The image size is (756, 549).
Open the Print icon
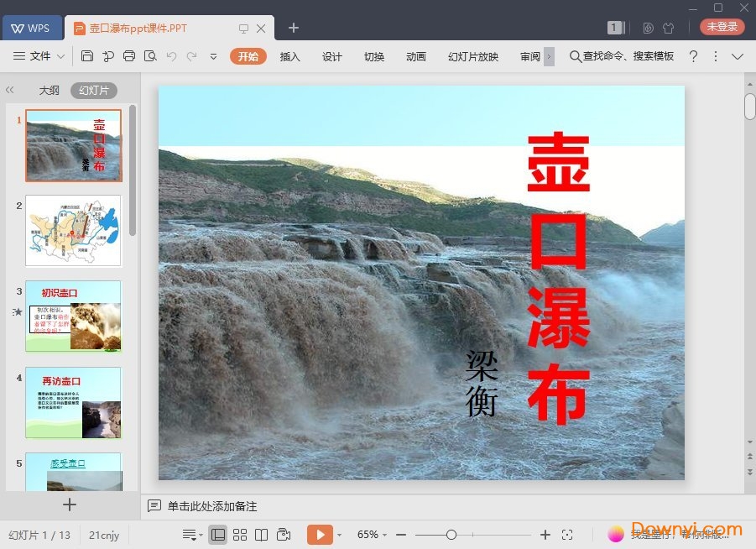(x=129, y=55)
